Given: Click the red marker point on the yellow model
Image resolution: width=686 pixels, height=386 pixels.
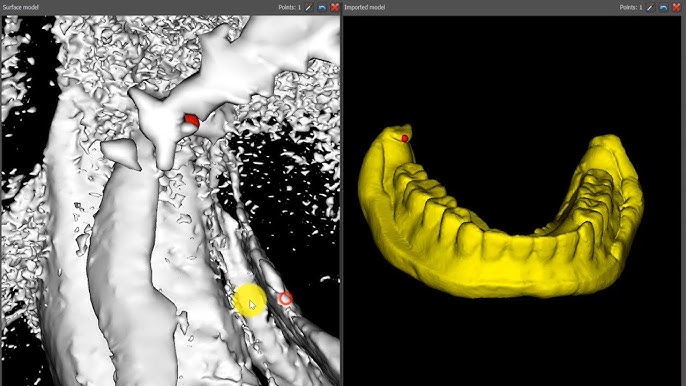Looking at the screenshot, I should tap(405, 138).
